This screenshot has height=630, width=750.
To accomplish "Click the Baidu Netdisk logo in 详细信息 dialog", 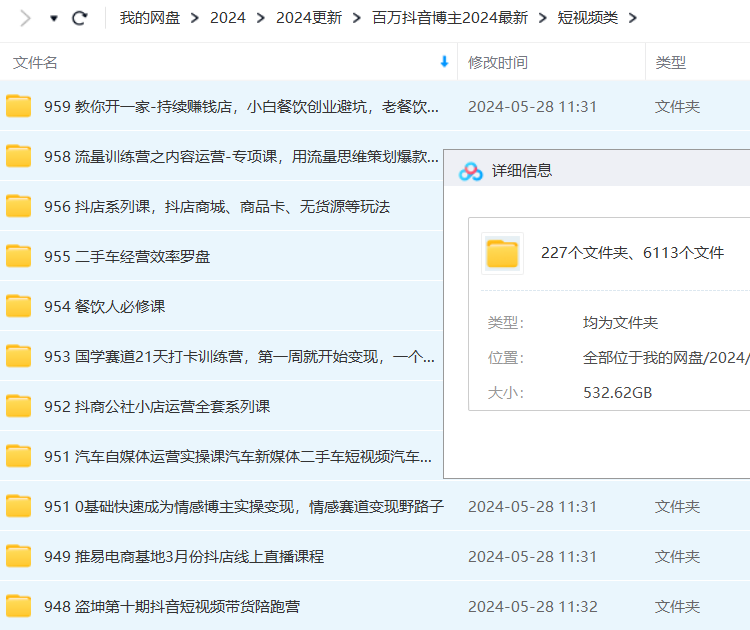I will (x=471, y=171).
